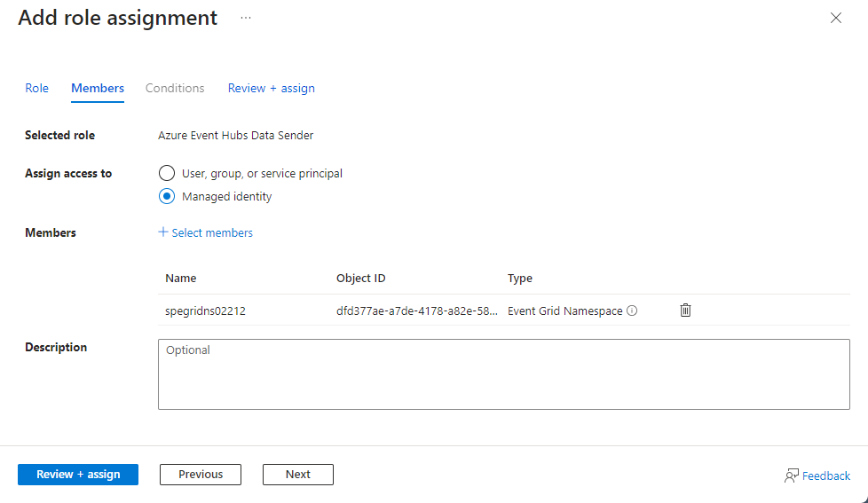Click the Name column header
The height and width of the screenshot is (503, 868).
(x=180, y=278)
